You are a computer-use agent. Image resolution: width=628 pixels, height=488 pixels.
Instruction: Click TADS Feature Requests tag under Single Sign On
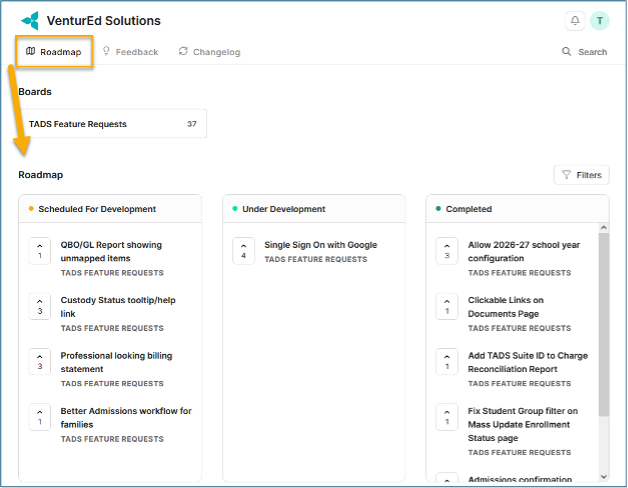click(x=316, y=259)
